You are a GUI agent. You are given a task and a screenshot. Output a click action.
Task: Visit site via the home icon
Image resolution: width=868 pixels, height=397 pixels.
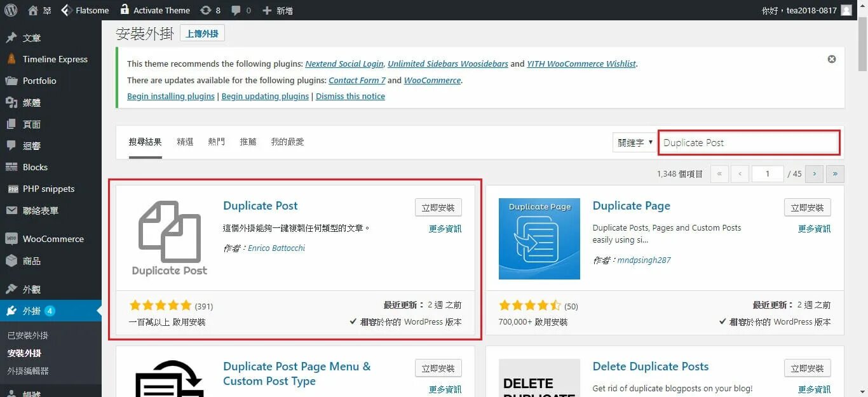pos(33,10)
